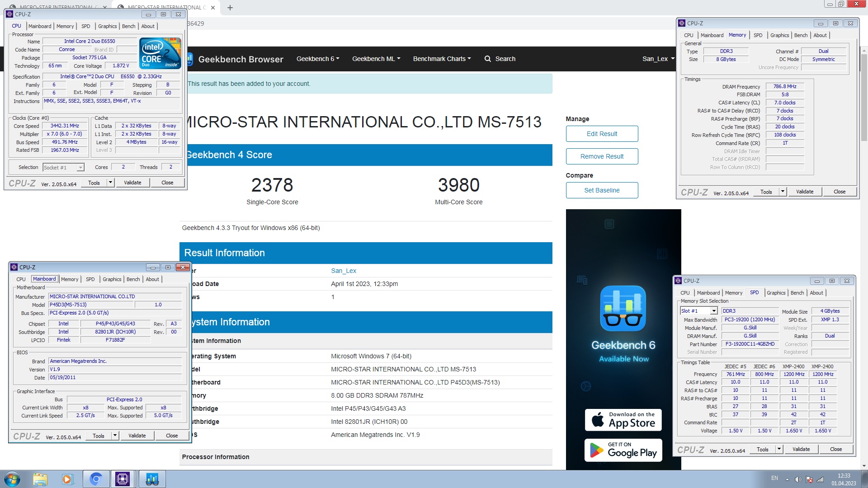Viewport: 868px width, 488px height.
Task: Click the CPU-Z title icon in Mainboard window
Action: point(14,267)
